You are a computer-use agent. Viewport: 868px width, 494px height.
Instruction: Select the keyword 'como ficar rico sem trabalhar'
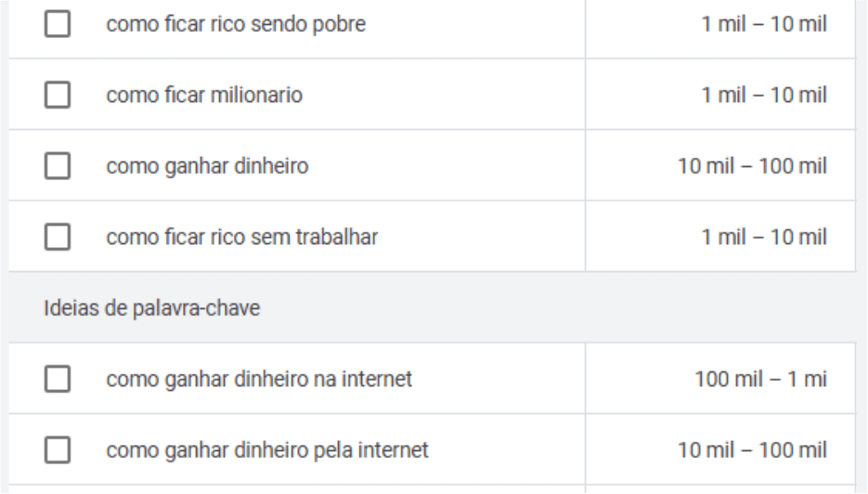point(241,238)
